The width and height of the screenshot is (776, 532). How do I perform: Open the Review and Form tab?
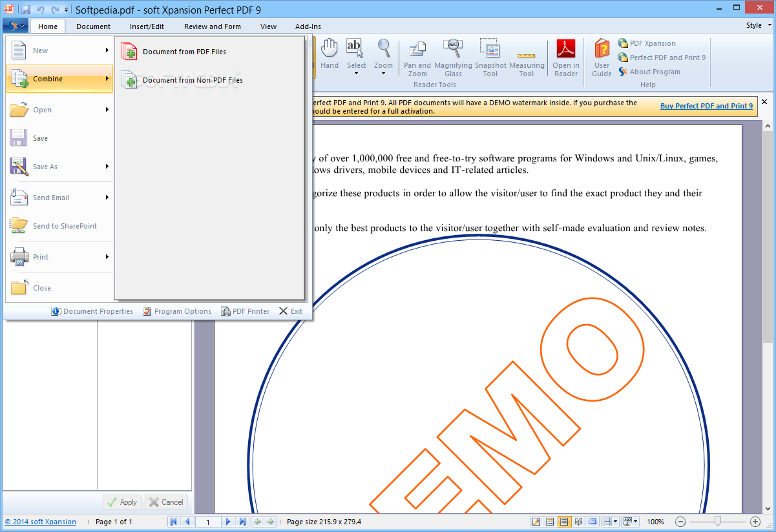pyautogui.click(x=213, y=26)
